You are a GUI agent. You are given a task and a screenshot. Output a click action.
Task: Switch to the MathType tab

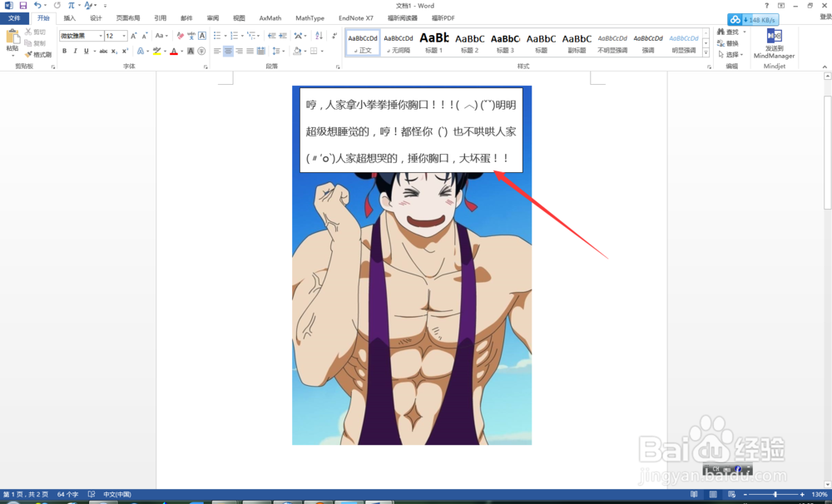click(310, 18)
